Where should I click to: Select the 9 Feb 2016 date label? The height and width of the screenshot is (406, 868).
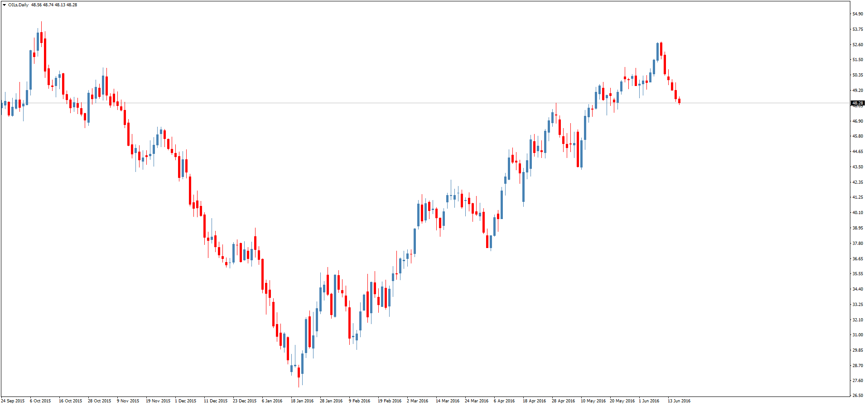coord(360,401)
